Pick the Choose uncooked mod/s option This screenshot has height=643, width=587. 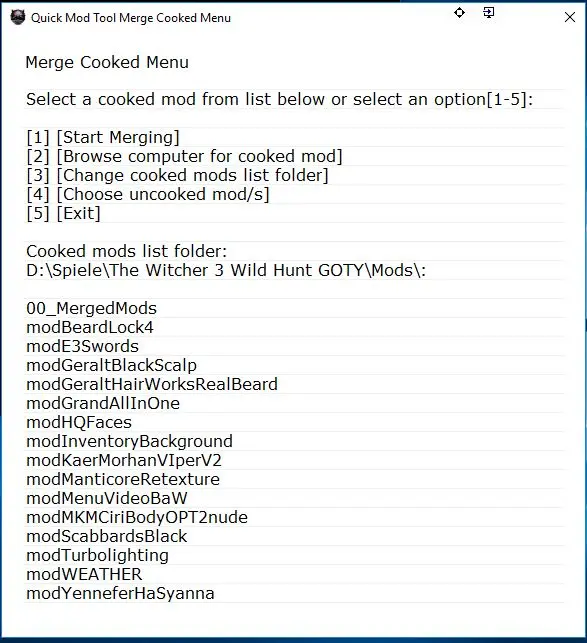pos(148,194)
